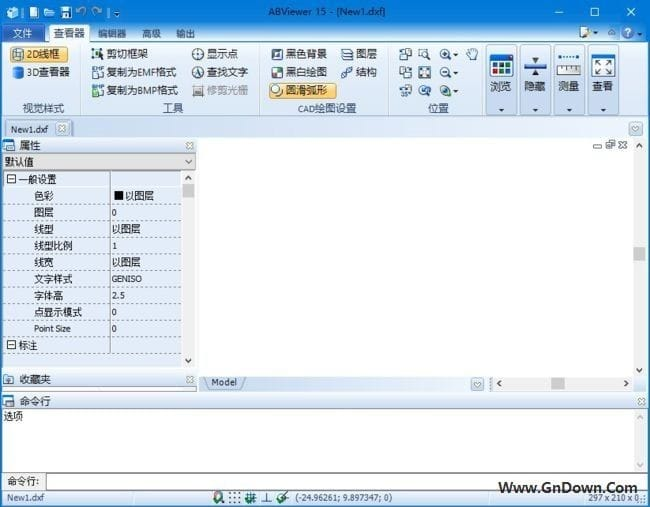Click the previous zoom magnifier icon
This screenshot has width=650, height=507.
[x=424, y=91]
